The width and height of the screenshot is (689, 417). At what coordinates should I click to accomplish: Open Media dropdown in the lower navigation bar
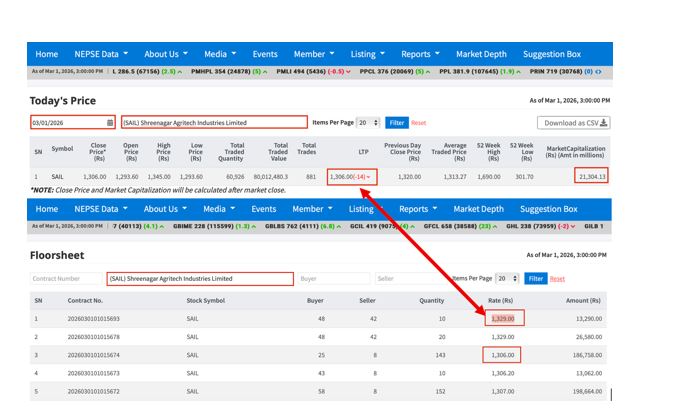(x=219, y=209)
